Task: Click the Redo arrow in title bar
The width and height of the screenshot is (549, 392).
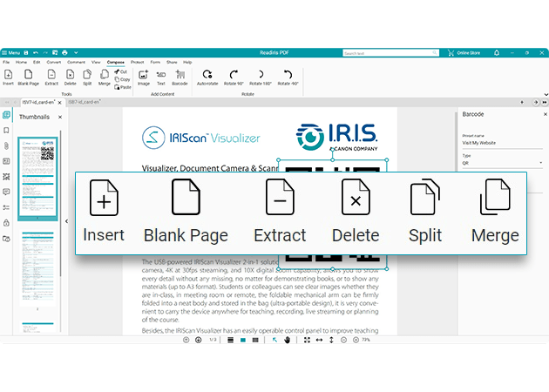Action: (45, 53)
